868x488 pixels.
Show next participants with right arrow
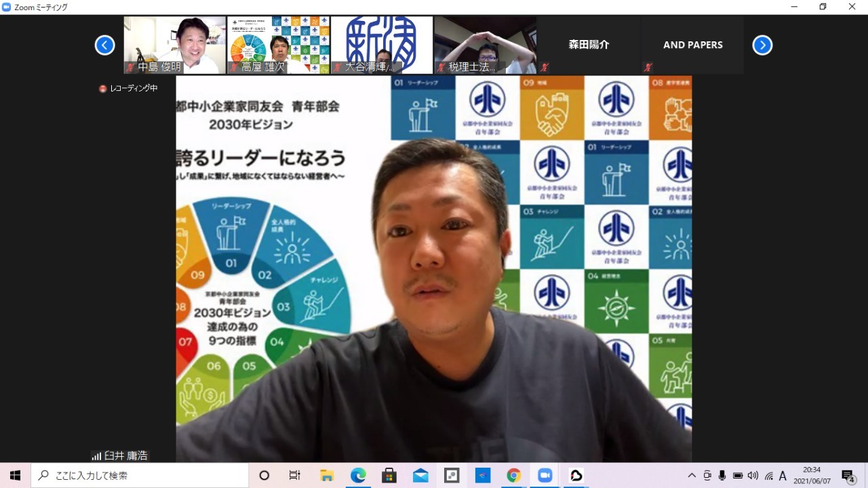click(762, 45)
